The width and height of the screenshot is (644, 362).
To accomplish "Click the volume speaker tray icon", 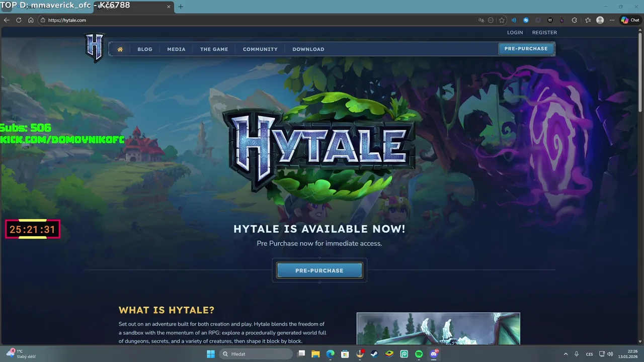I will [x=610, y=354].
